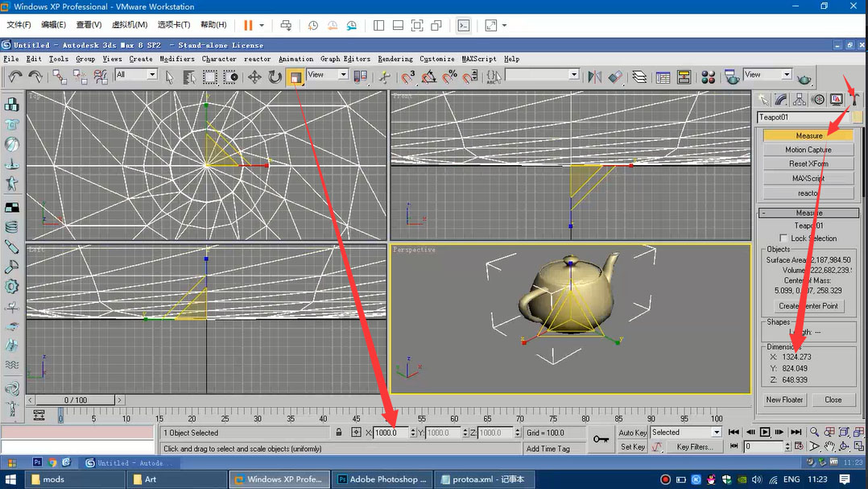
Task: Click the Teapot01 object color swatch
Action: (x=857, y=117)
